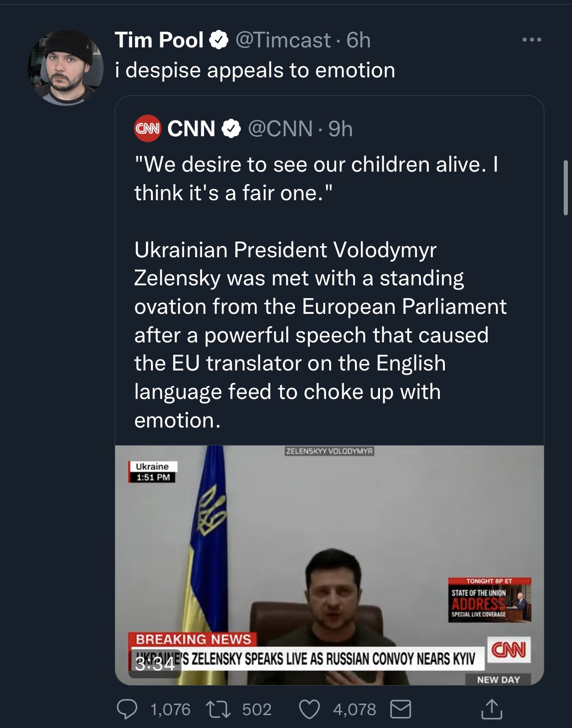Image resolution: width=572 pixels, height=728 pixels.
Task: Open direct message envelope icon
Action: [x=401, y=709]
